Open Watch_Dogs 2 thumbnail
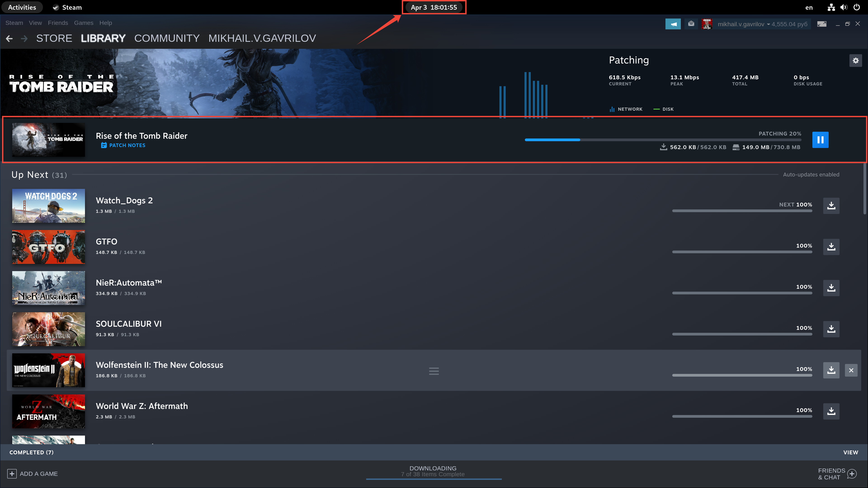 pos(49,206)
